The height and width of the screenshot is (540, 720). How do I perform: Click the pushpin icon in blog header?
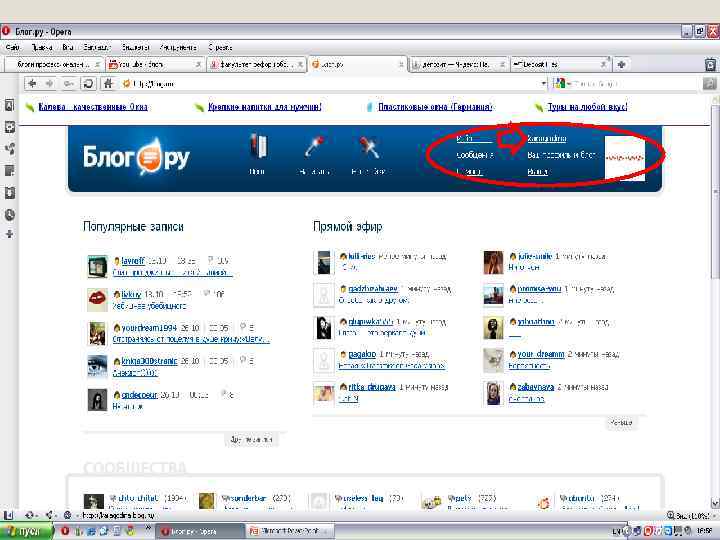(369, 147)
